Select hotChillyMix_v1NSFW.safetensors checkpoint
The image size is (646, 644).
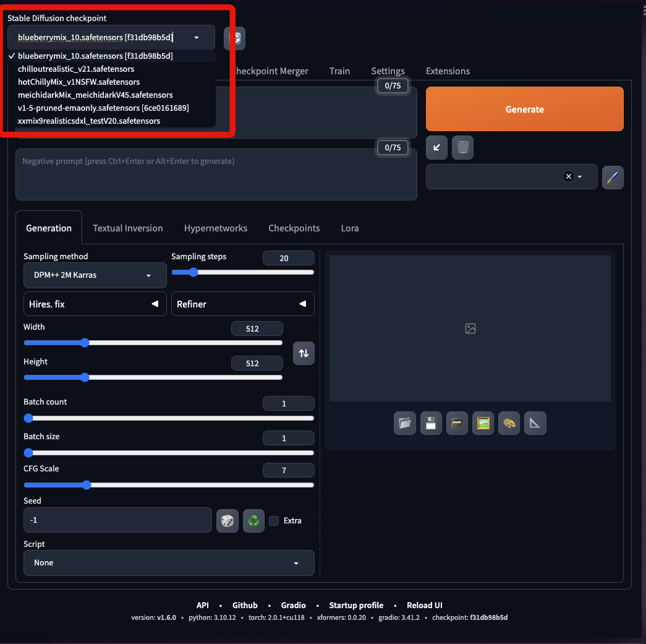pos(111,82)
